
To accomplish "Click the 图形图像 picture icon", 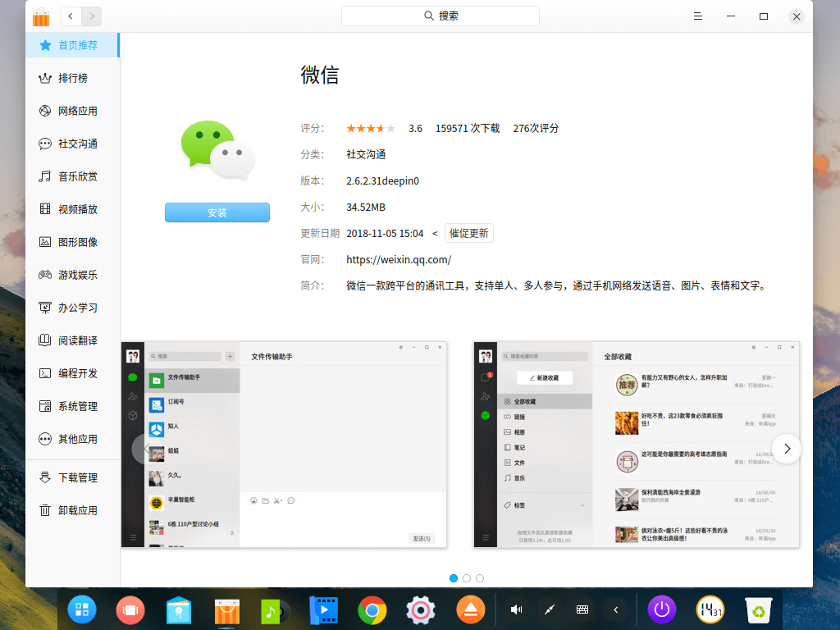I will pyautogui.click(x=45, y=242).
